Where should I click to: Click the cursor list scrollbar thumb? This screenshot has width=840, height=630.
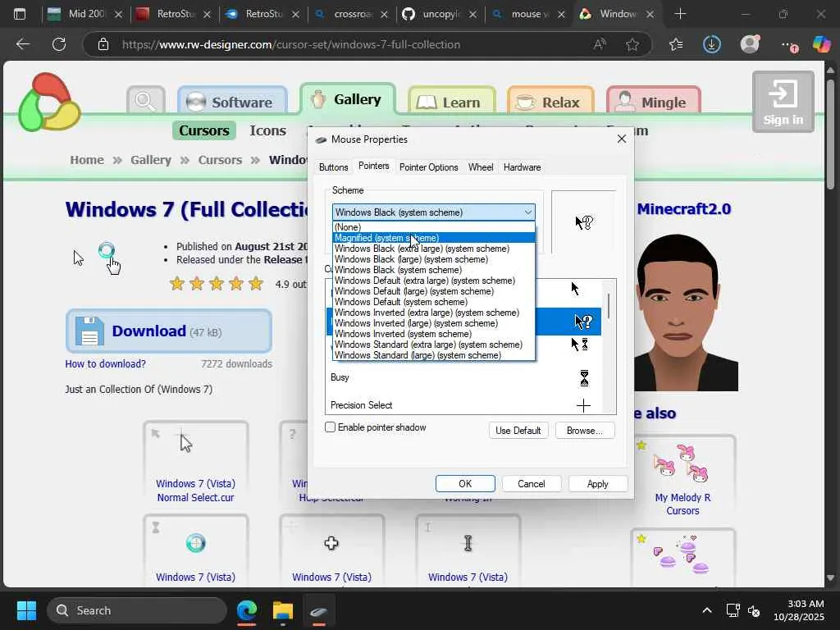pos(609,306)
